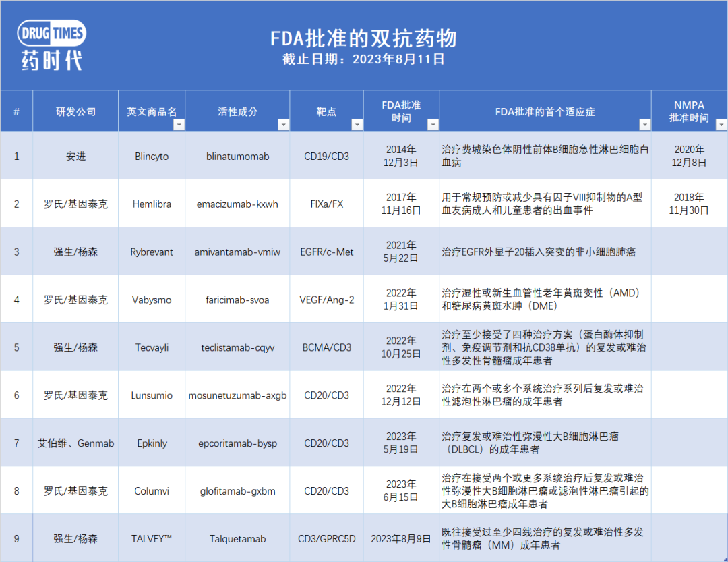Select the CD3/GPRC5D target cell
This screenshot has height=562, width=728.
pyautogui.click(x=326, y=538)
